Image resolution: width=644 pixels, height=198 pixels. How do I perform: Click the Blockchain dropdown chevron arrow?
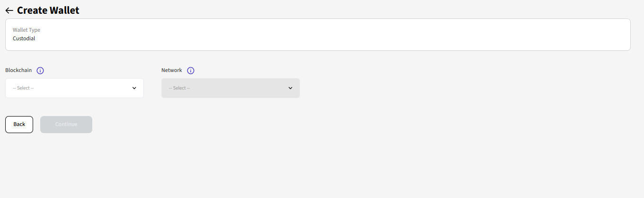pyautogui.click(x=134, y=88)
